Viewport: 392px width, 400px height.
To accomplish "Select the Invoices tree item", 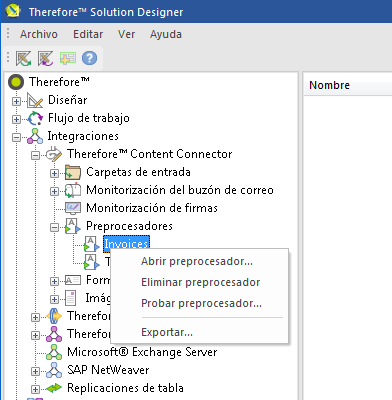I will pyautogui.click(x=126, y=244).
